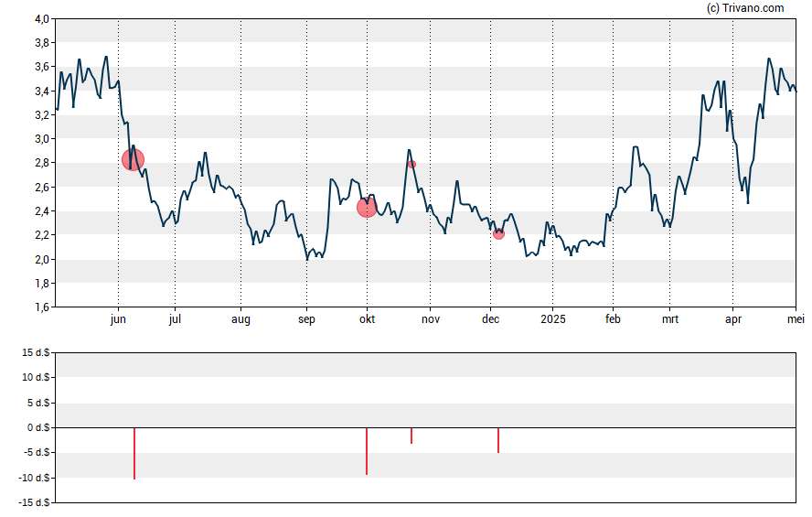
Task: Click the '2,4' price axis value
Action: pos(42,210)
